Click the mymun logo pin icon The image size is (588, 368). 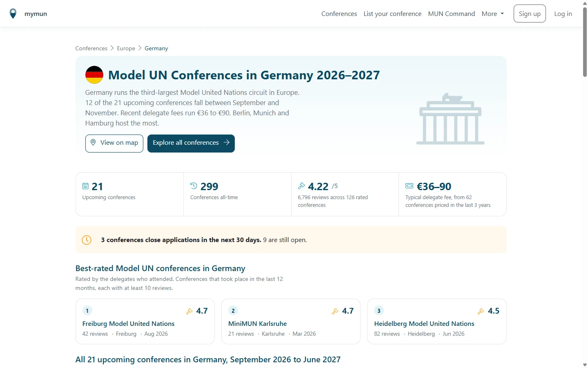tap(13, 13)
